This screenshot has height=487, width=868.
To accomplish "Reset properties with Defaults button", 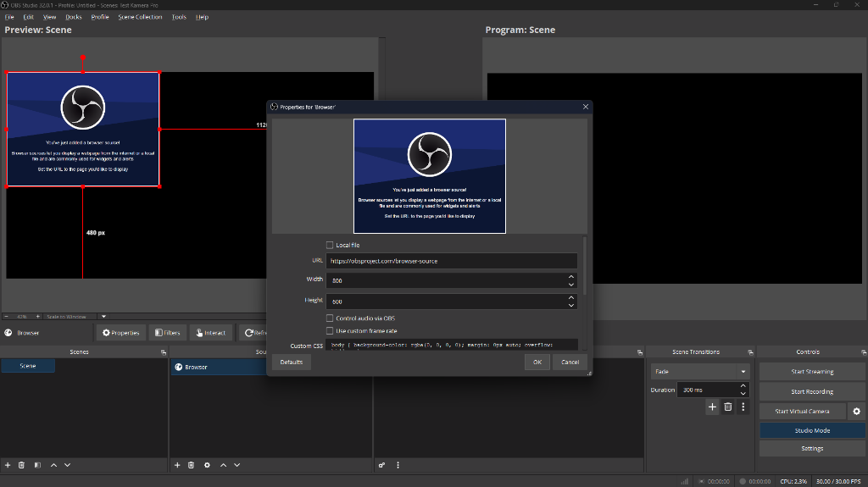I will pos(292,362).
